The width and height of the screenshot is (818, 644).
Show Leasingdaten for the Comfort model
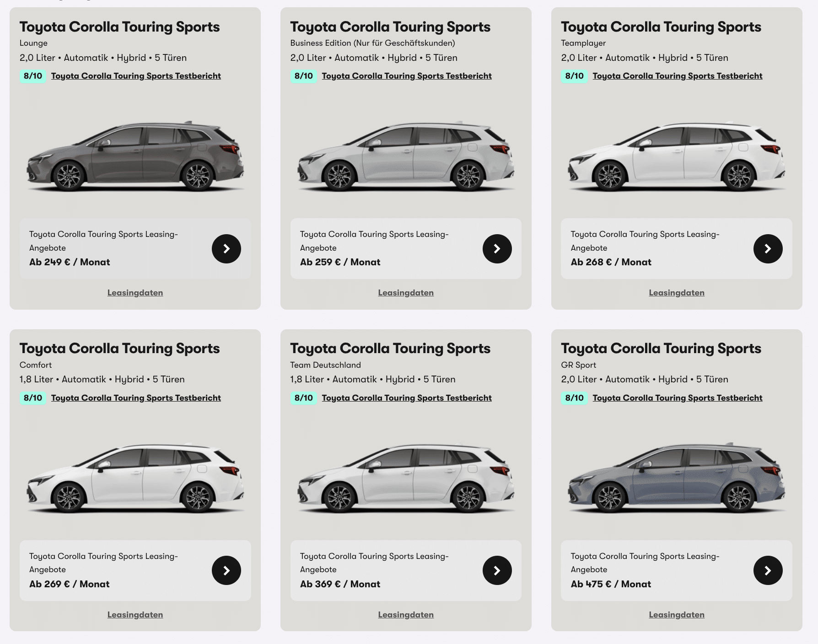pos(135,615)
